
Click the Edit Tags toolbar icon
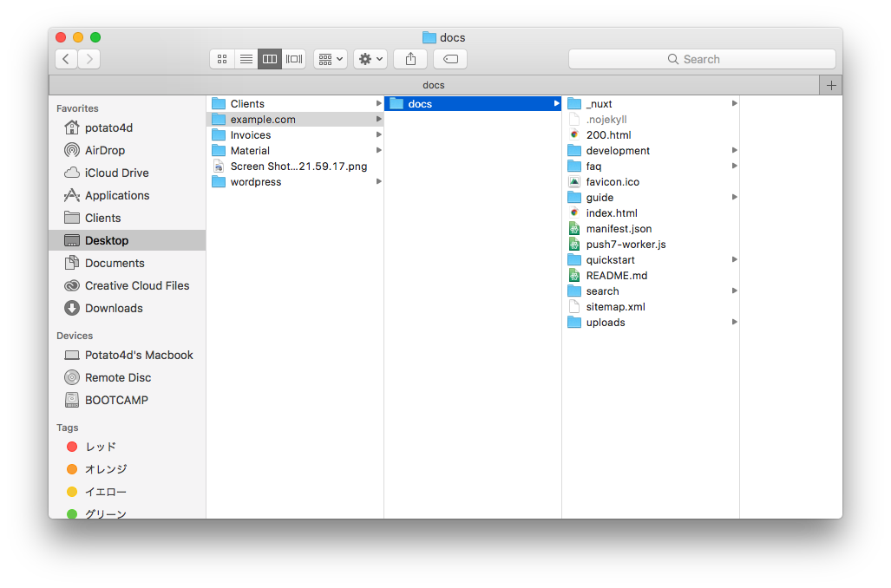point(450,59)
